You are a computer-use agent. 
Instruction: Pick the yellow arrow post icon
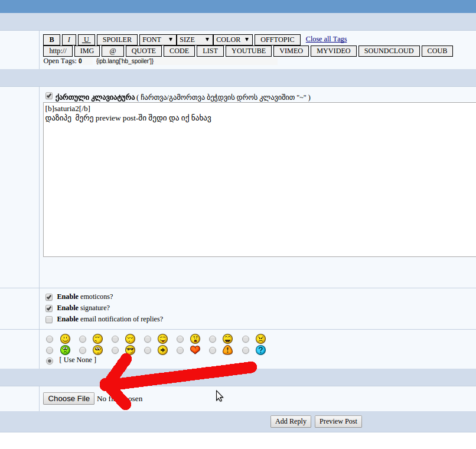162,350
